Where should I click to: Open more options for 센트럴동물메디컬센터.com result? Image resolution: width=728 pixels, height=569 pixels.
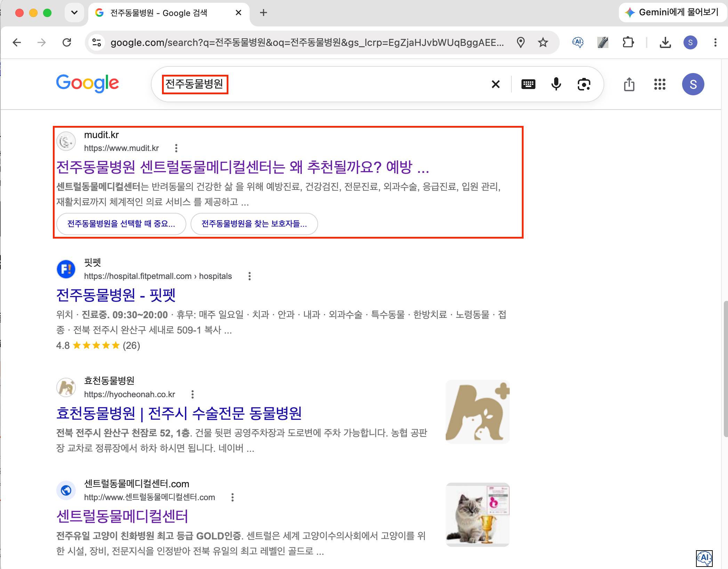click(233, 497)
